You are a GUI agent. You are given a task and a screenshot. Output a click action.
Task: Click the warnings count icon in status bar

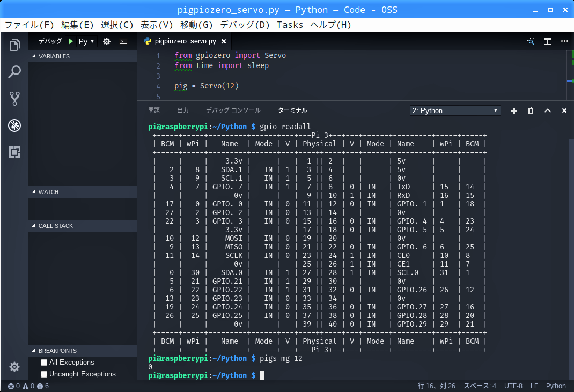coord(28,386)
